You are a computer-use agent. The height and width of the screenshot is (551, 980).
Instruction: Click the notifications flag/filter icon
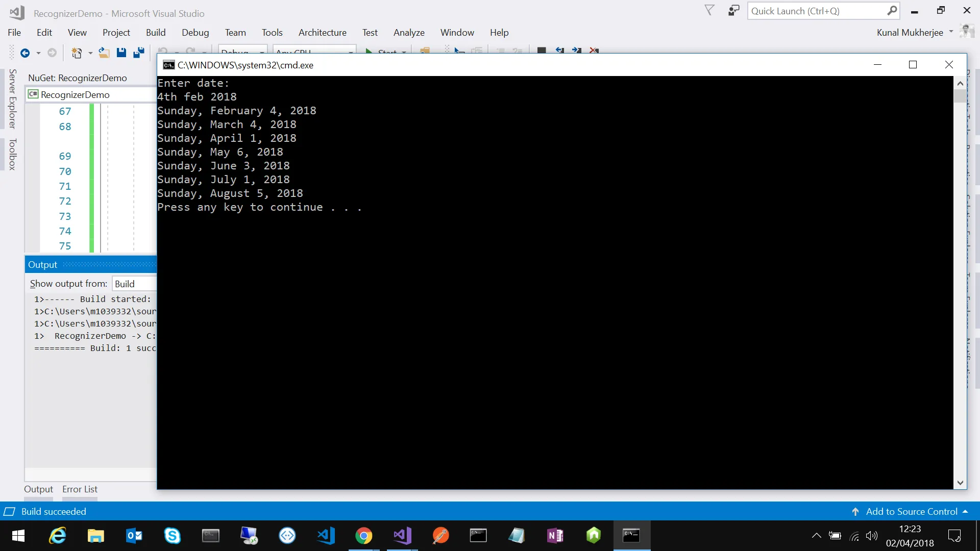click(709, 11)
